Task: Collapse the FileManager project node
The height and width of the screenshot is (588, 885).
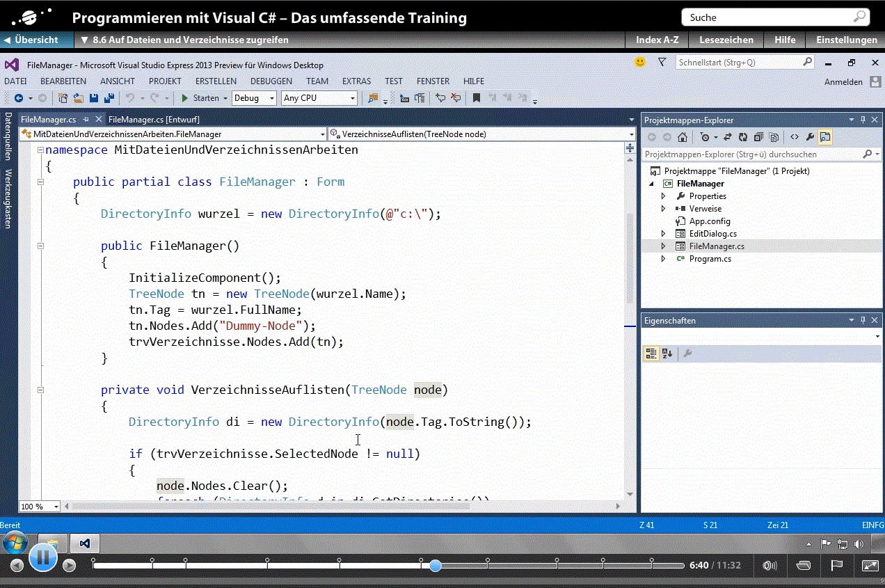Action: (x=652, y=184)
